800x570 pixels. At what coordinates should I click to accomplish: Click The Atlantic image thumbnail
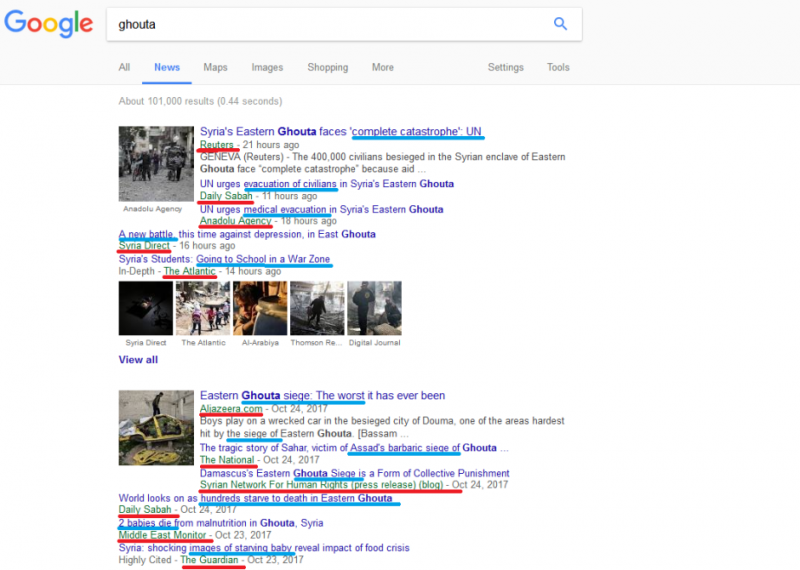tap(203, 308)
